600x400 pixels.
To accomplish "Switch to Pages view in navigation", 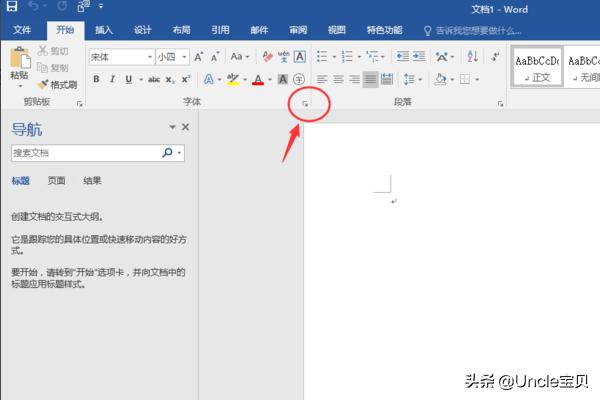I will pyautogui.click(x=56, y=181).
